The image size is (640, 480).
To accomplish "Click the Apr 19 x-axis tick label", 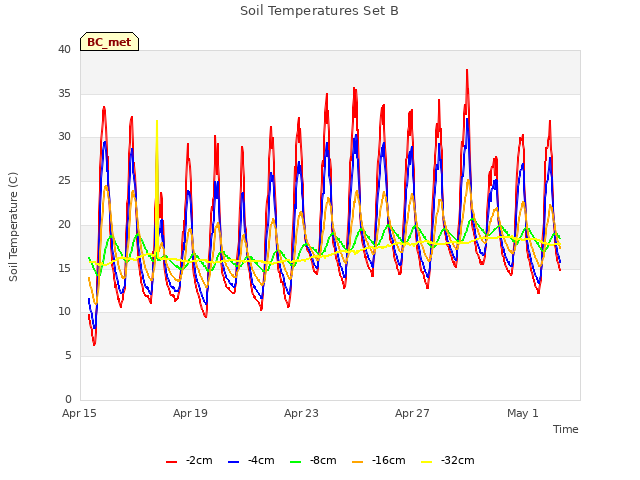I will (x=190, y=413).
